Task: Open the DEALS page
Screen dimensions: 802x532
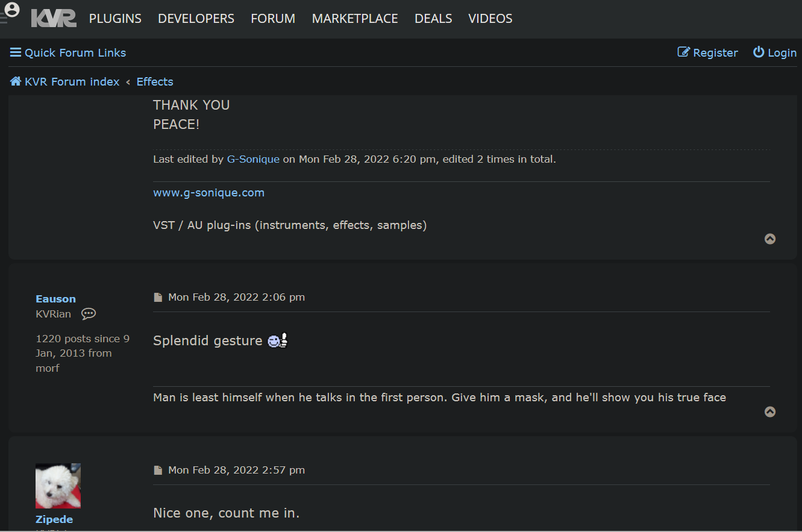Action: click(433, 19)
